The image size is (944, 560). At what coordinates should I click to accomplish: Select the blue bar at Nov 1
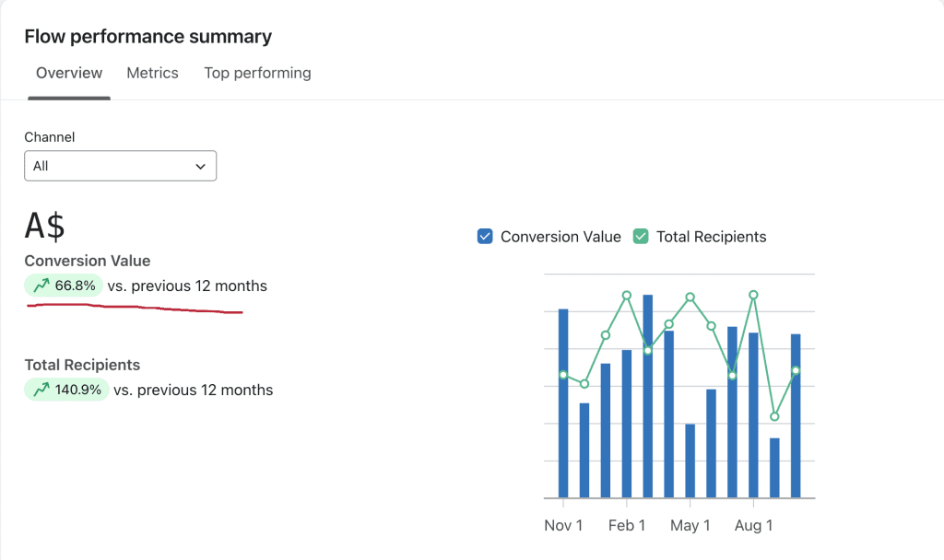(x=563, y=403)
